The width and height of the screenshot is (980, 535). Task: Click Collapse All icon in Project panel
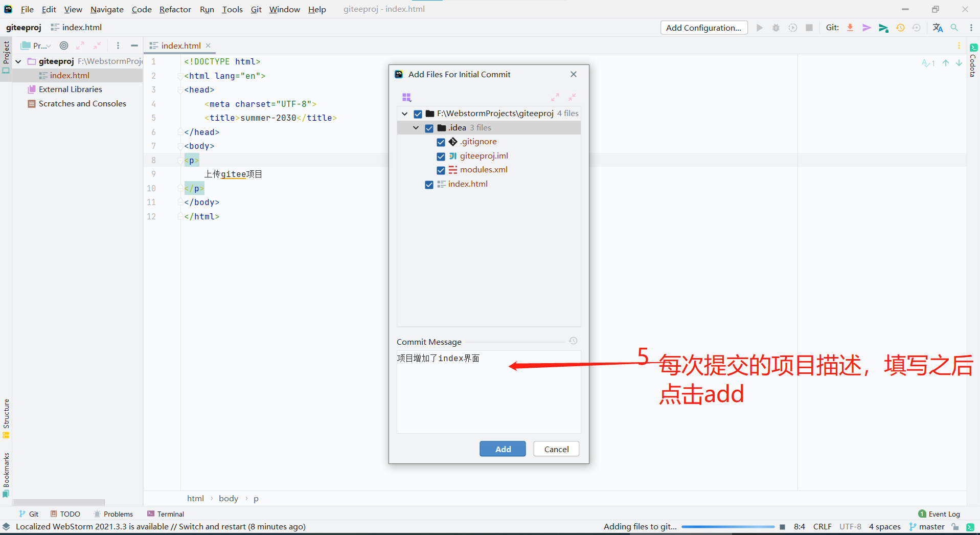[97, 46]
